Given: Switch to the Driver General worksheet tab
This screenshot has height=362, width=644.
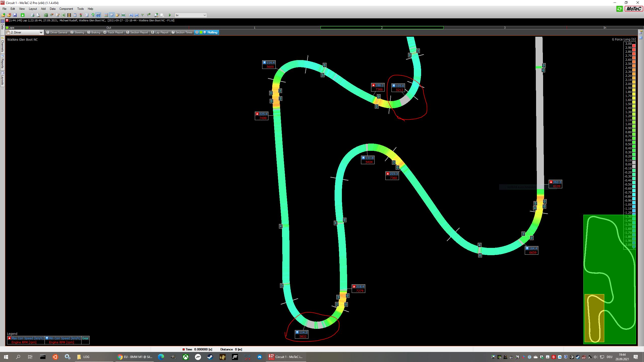Looking at the screenshot, I should 57,32.
